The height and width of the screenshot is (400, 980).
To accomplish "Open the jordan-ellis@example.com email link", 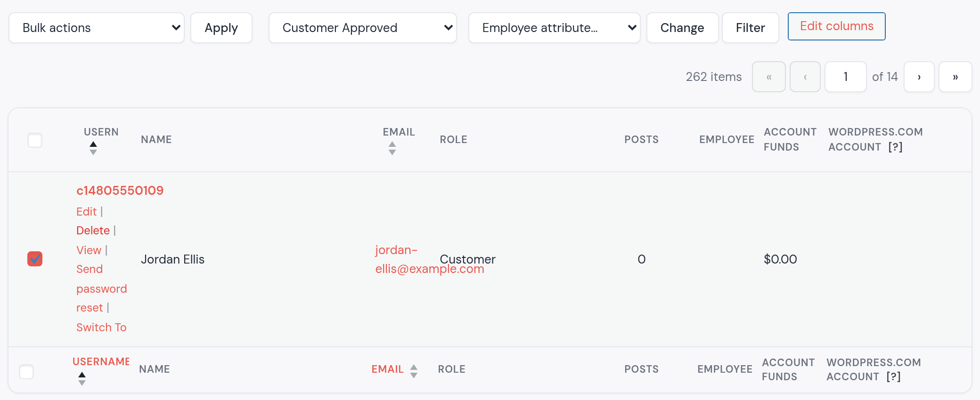I will click(x=430, y=259).
